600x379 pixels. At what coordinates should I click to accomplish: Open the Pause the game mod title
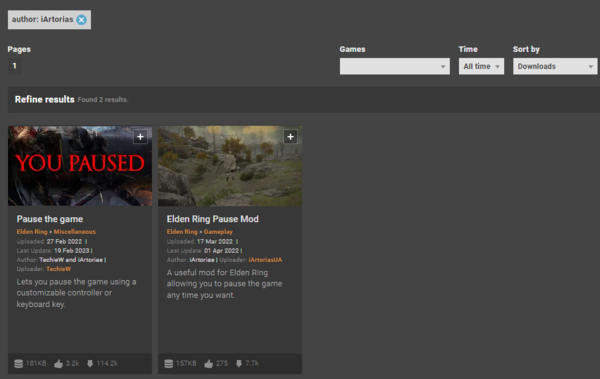(50, 219)
